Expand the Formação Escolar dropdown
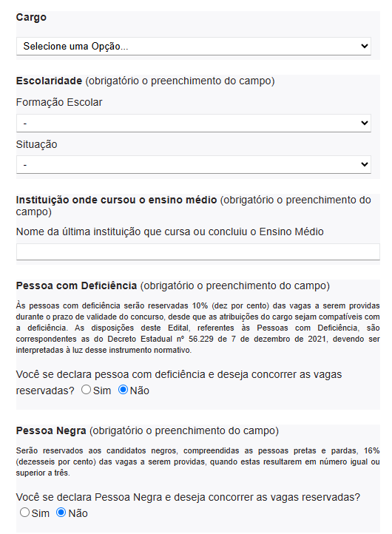Viewport: 392px width, 534px height. click(x=194, y=123)
